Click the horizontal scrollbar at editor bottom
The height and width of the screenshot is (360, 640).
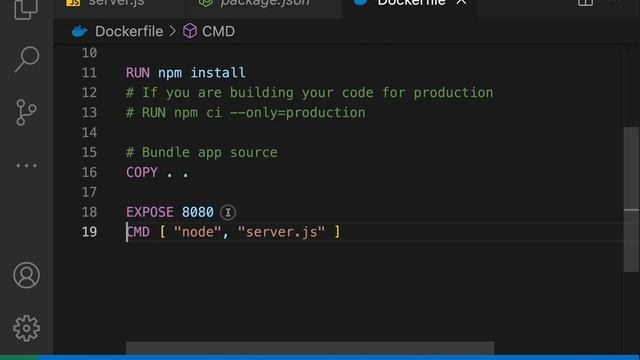click(310, 348)
